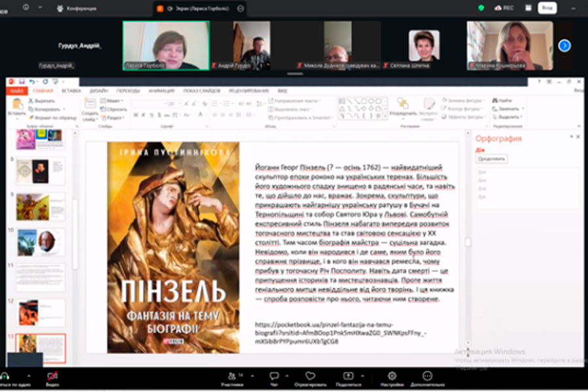
Task: Click the Отреагировать reactions heart icon
Action: tap(310, 376)
